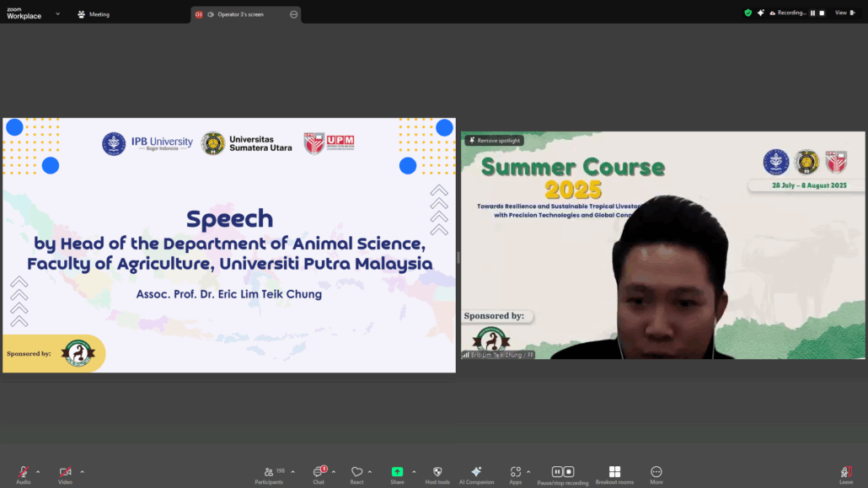The height and width of the screenshot is (488, 868).
Task: Click the Leave meeting button
Action: click(846, 472)
